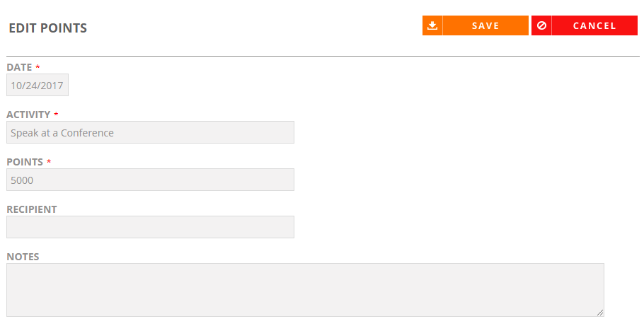Click the red asterisk beside POINTS

click(x=48, y=161)
